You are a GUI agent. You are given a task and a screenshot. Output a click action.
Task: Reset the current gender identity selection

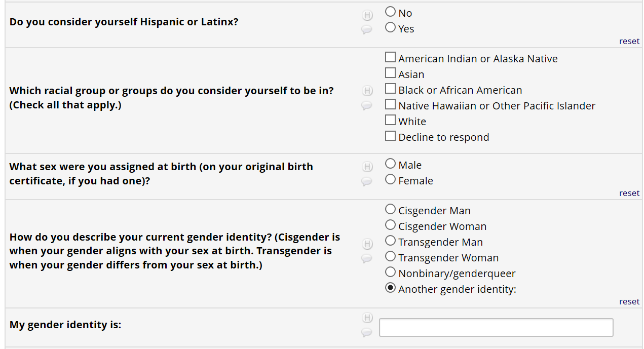click(629, 301)
